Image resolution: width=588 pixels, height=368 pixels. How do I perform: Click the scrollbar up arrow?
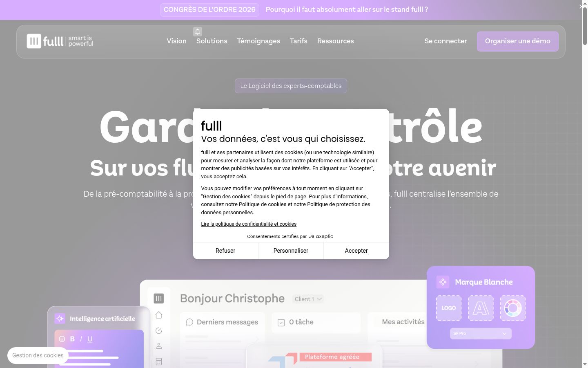tap(585, 3)
